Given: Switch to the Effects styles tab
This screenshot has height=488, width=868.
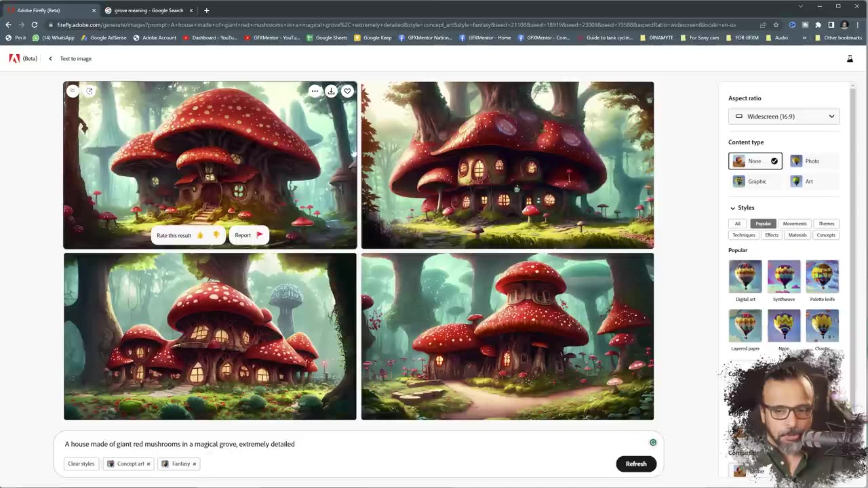Looking at the screenshot, I should pyautogui.click(x=772, y=235).
